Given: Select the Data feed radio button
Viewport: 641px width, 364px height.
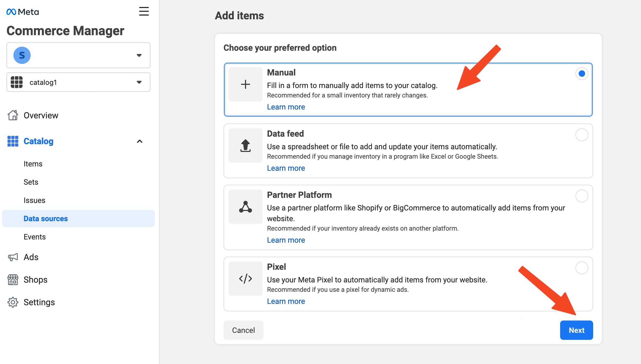Looking at the screenshot, I should click(582, 135).
